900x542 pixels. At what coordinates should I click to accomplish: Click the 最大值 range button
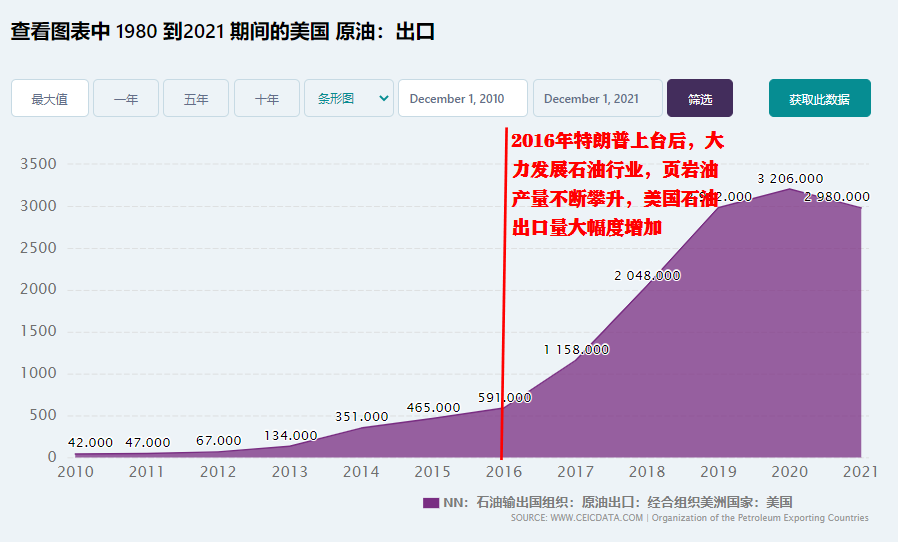pyautogui.click(x=50, y=99)
